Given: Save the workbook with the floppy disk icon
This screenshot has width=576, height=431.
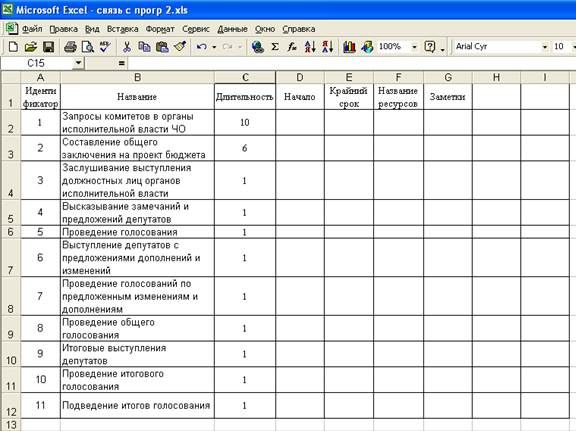Looking at the screenshot, I should click(48, 47).
